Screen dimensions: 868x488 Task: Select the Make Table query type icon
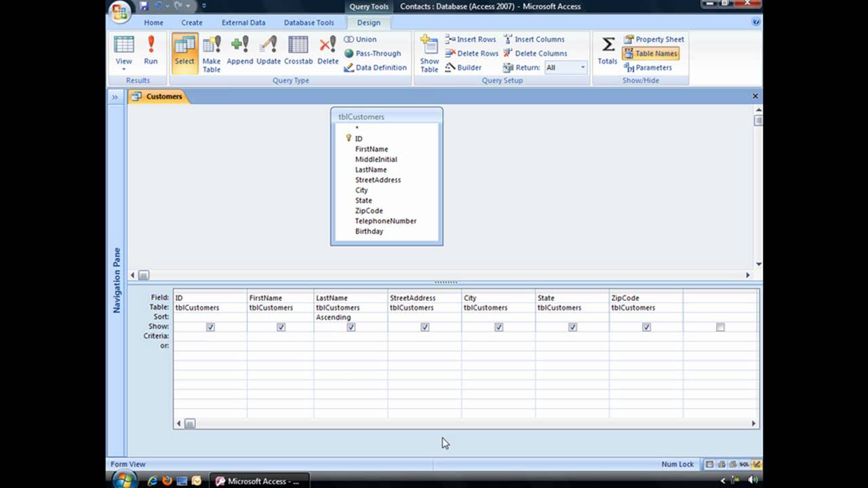point(212,54)
